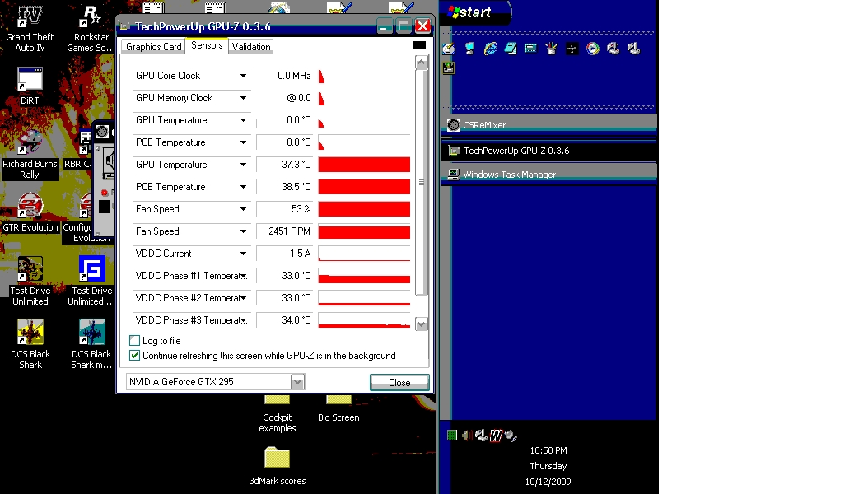Click the pencil cup quick launch icon
The width and height of the screenshot is (868, 494).
[552, 49]
